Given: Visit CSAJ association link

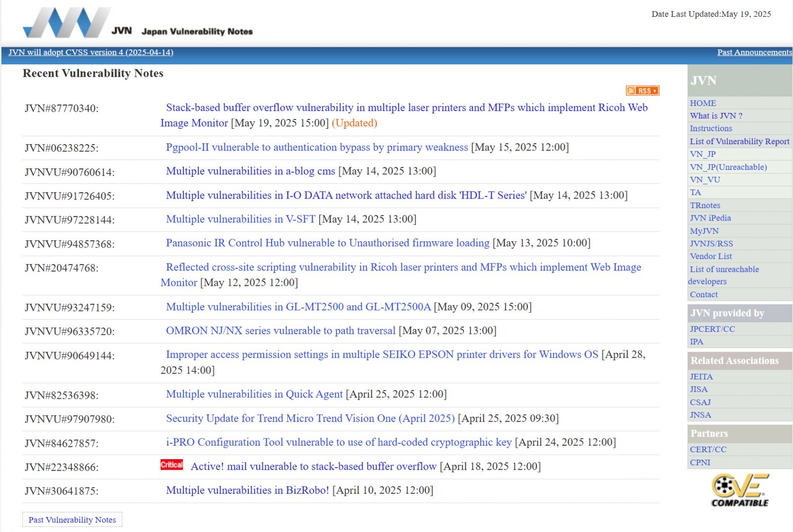Looking at the screenshot, I should [x=700, y=402].
